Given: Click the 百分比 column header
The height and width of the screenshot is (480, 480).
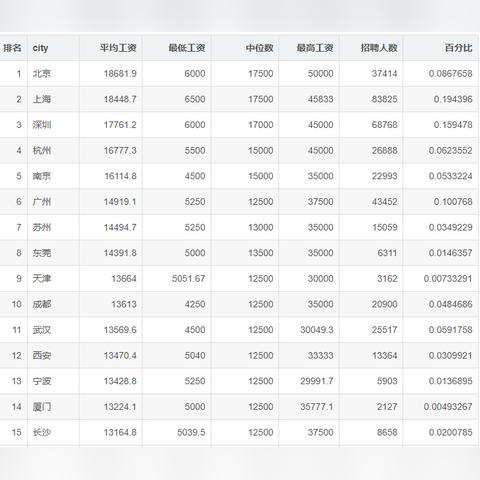Looking at the screenshot, I should click(x=459, y=48).
